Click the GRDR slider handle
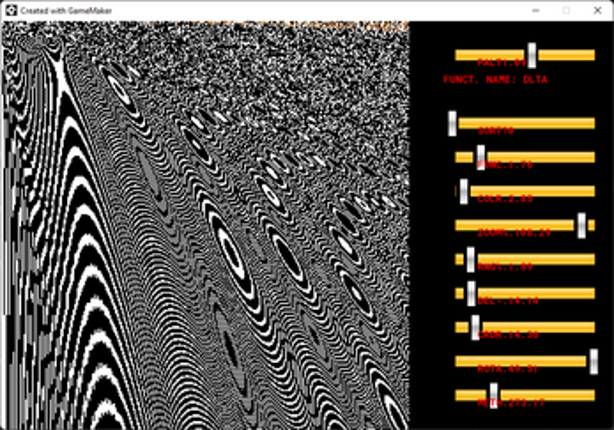 click(x=475, y=327)
